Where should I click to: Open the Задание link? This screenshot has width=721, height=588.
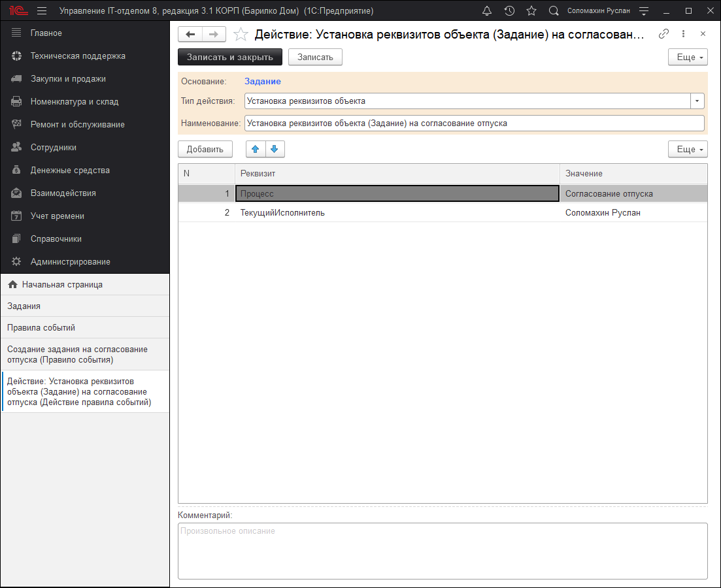tap(262, 82)
